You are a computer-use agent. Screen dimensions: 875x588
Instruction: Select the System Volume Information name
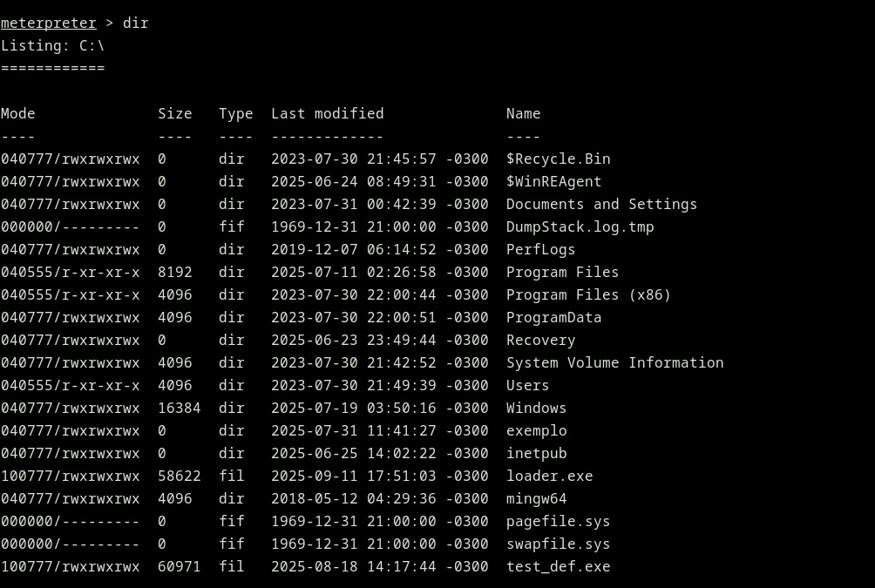click(614, 362)
